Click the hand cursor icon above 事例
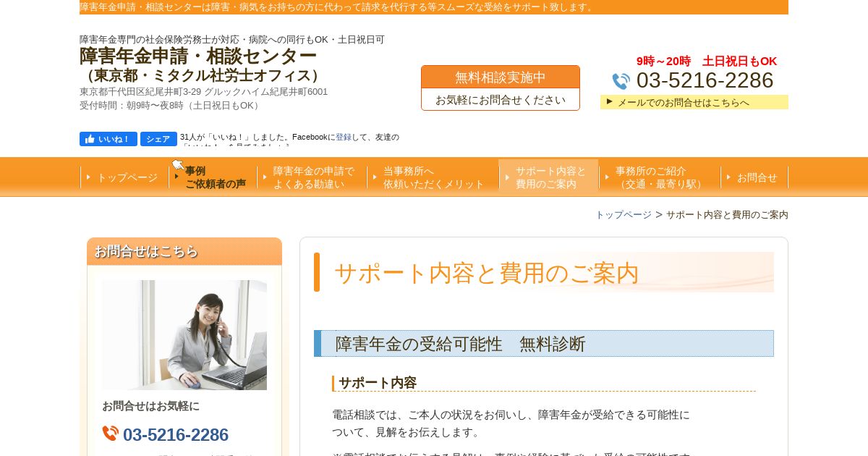 (178, 165)
